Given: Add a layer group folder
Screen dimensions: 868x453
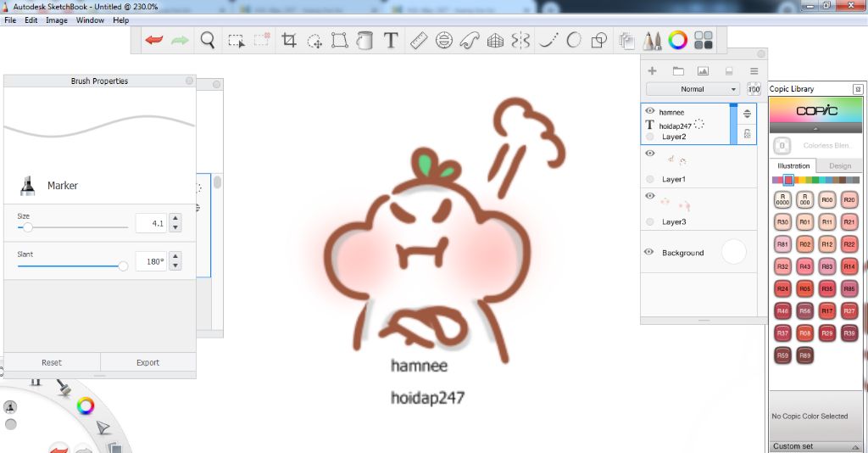Looking at the screenshot, I should pyautogui.click(x=678, y=71).
